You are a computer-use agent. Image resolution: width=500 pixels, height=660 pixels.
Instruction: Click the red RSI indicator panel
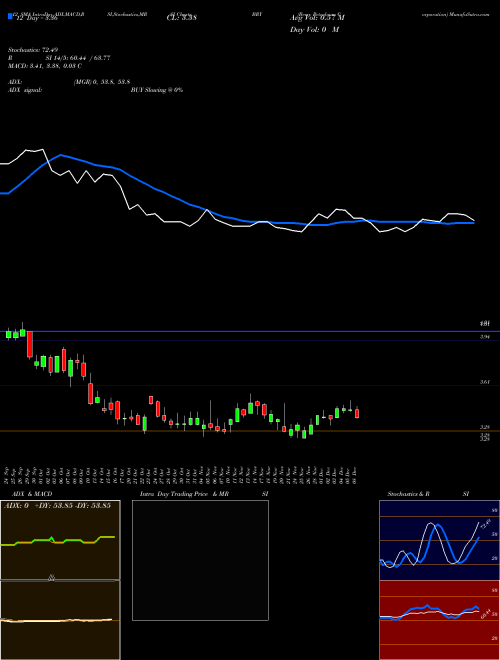coord(439,620)
